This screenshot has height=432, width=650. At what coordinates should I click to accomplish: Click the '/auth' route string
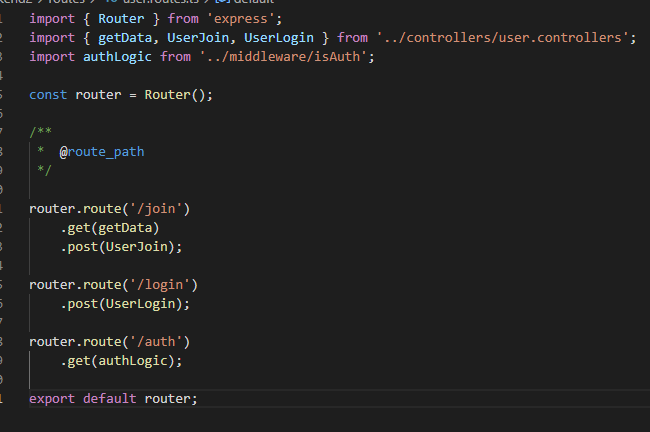pos(155,342)
